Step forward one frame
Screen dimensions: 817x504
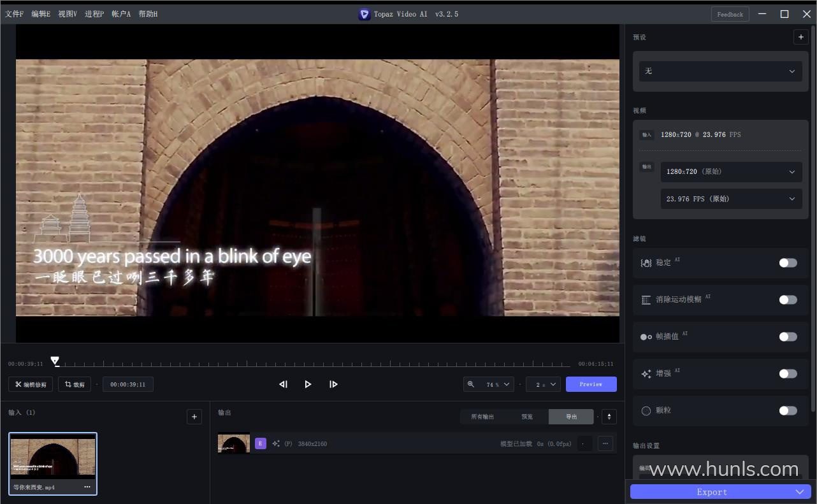[x=333, y=384]
